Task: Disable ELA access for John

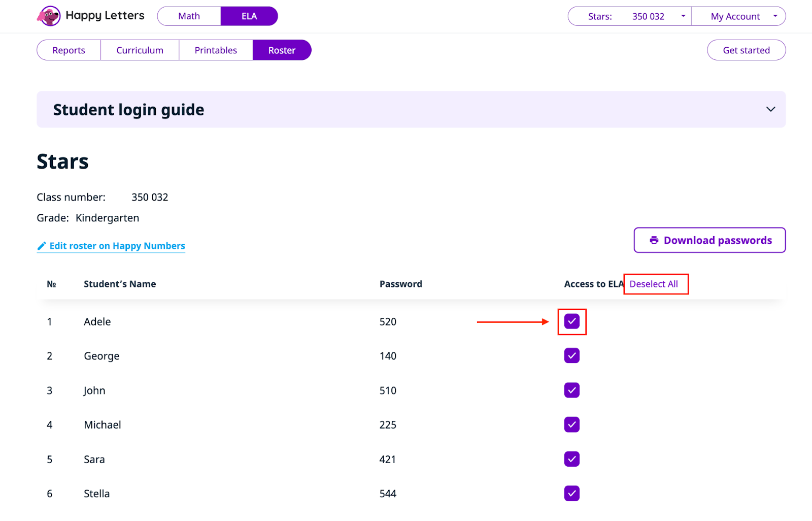Action: pos(571,390)
